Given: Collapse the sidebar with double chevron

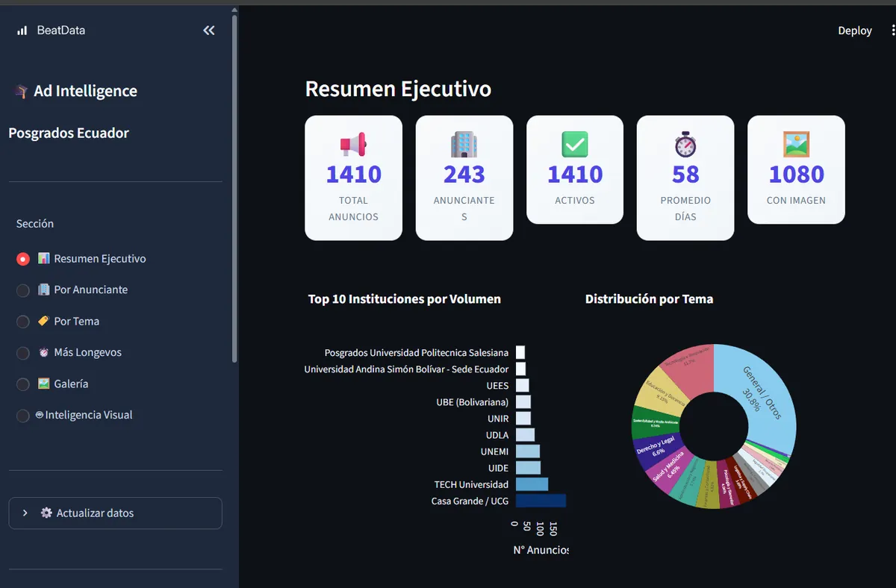Looking at the screenshot, I should tap(209, 31).
